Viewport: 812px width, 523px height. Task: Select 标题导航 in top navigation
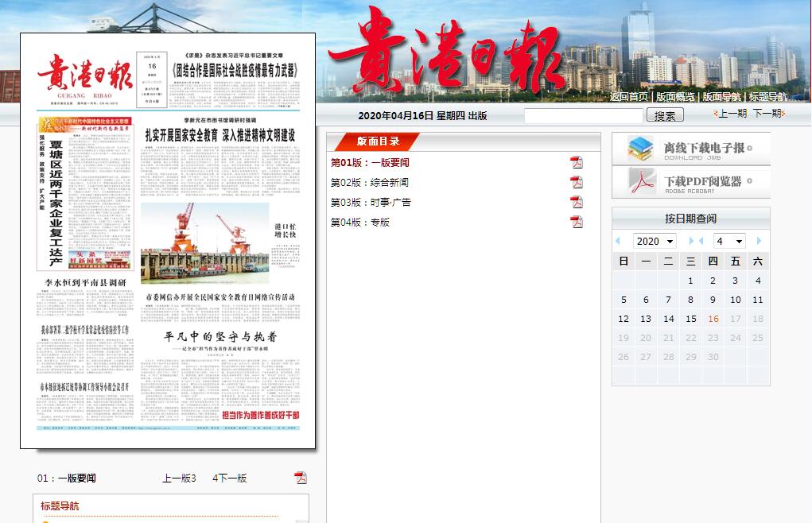point(768,97)
